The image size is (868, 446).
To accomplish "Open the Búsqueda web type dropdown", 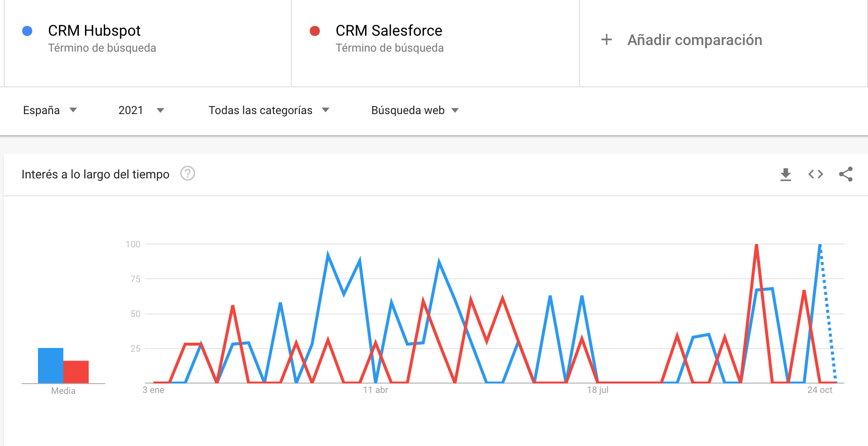I will pos(415,110).
